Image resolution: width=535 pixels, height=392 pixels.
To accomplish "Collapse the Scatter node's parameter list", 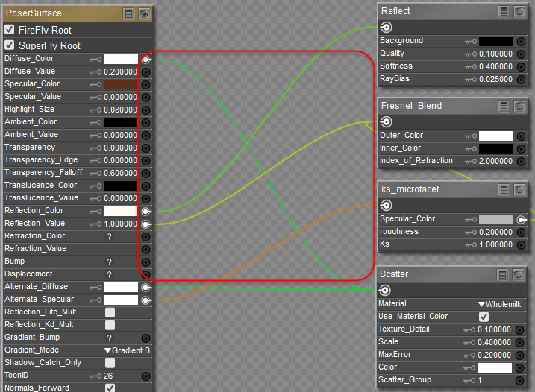I will tap(504, 275).
